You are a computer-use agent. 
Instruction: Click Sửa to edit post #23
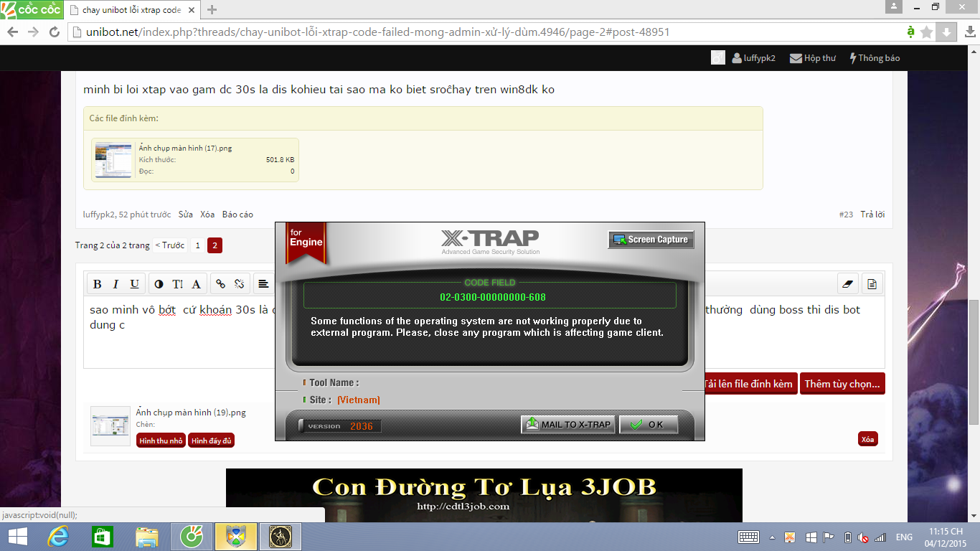coord(185,215)
